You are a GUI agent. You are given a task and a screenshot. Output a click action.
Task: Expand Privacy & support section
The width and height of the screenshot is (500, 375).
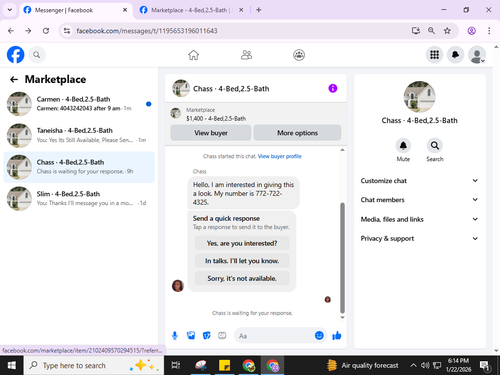[x=419, y=238]
